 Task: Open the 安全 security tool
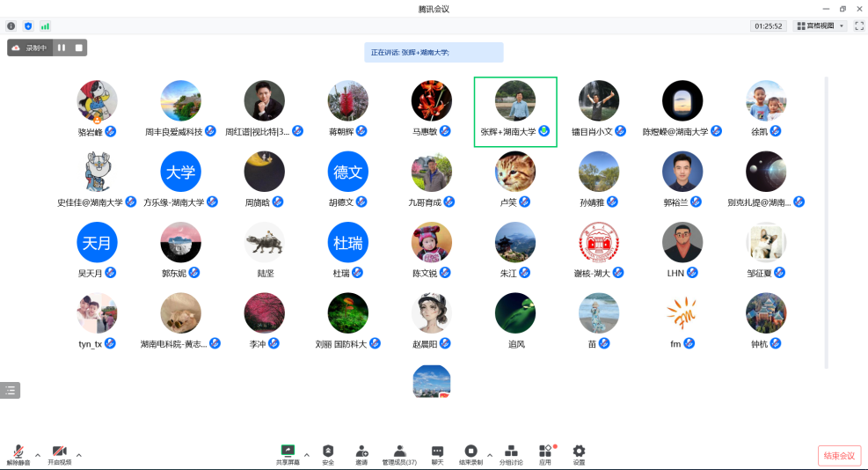tap(328, 454)
